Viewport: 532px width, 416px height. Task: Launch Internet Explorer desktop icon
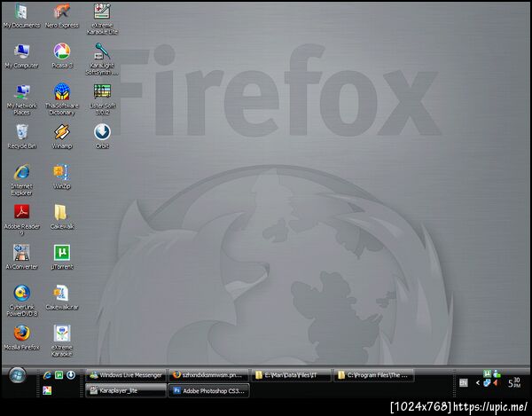pyautogui.click(x=21, y=180)
